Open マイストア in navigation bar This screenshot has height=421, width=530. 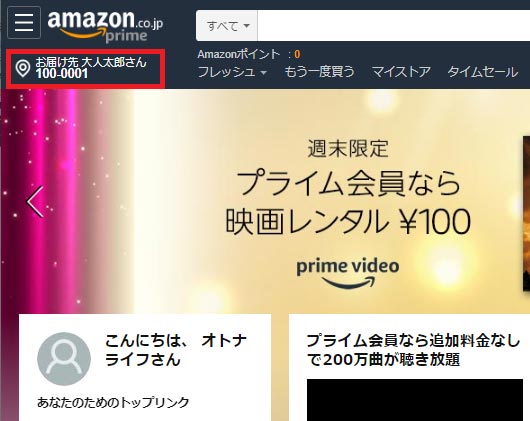(401, 72)
